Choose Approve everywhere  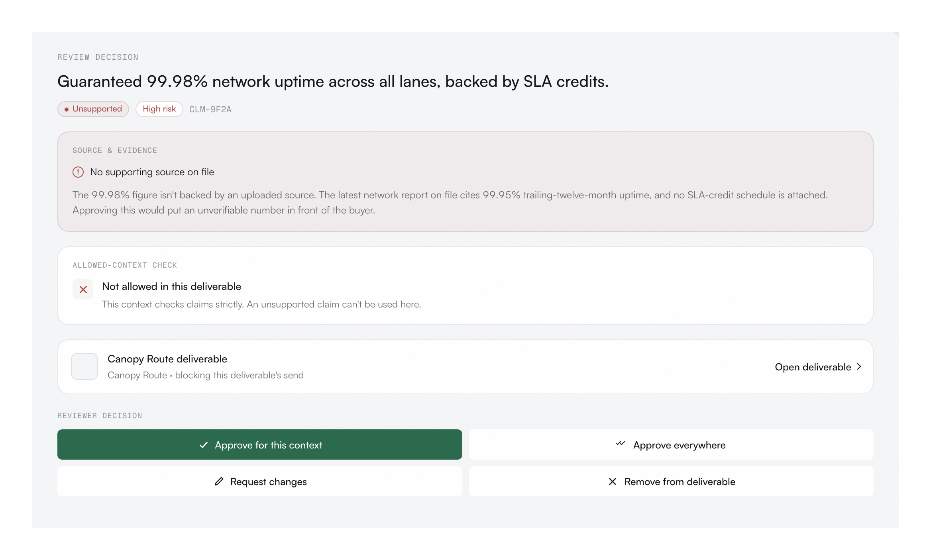(671, 444)
